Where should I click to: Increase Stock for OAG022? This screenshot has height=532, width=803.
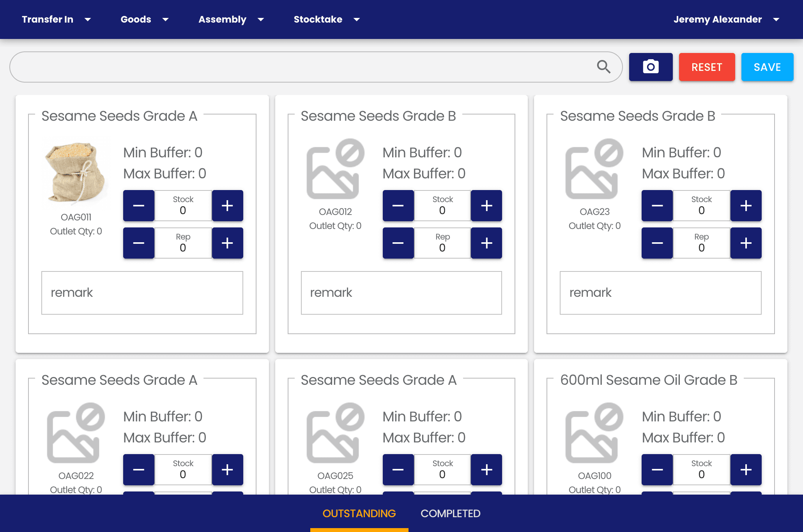click(228, 470)
